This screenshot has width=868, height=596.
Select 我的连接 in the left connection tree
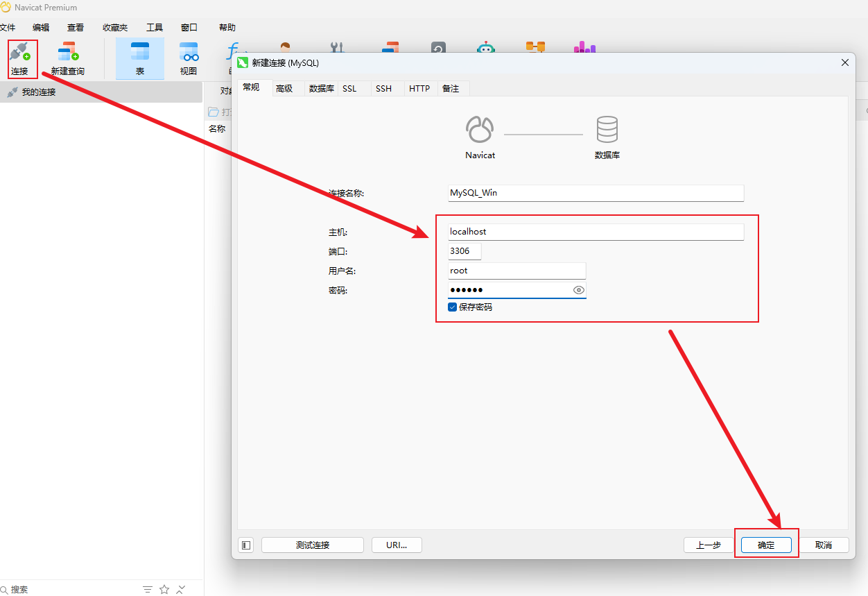(x=101, y=92)
